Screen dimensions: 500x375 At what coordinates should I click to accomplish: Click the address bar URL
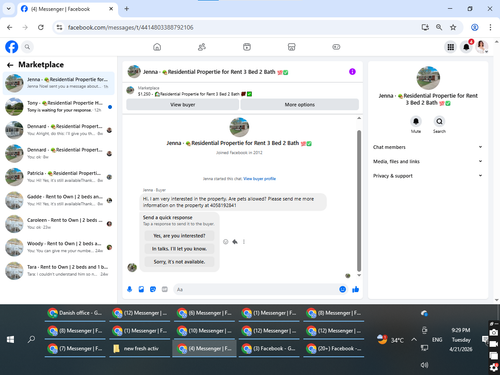[130, 27]
